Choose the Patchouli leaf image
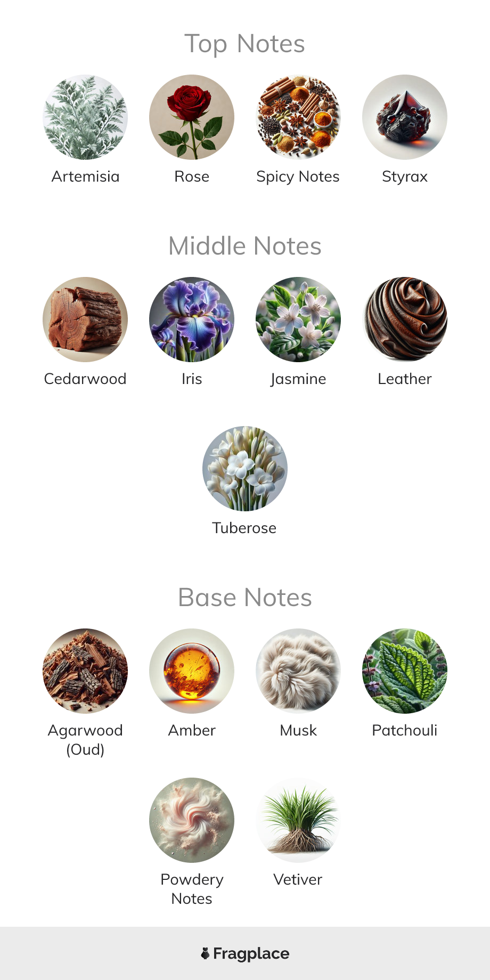490x980 pixels. [x=405, y=671]
